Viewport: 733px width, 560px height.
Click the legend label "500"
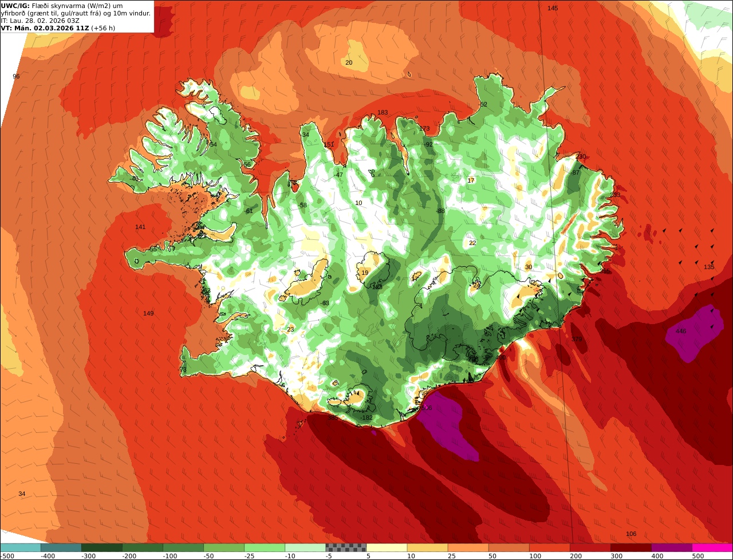coord(699,556)
